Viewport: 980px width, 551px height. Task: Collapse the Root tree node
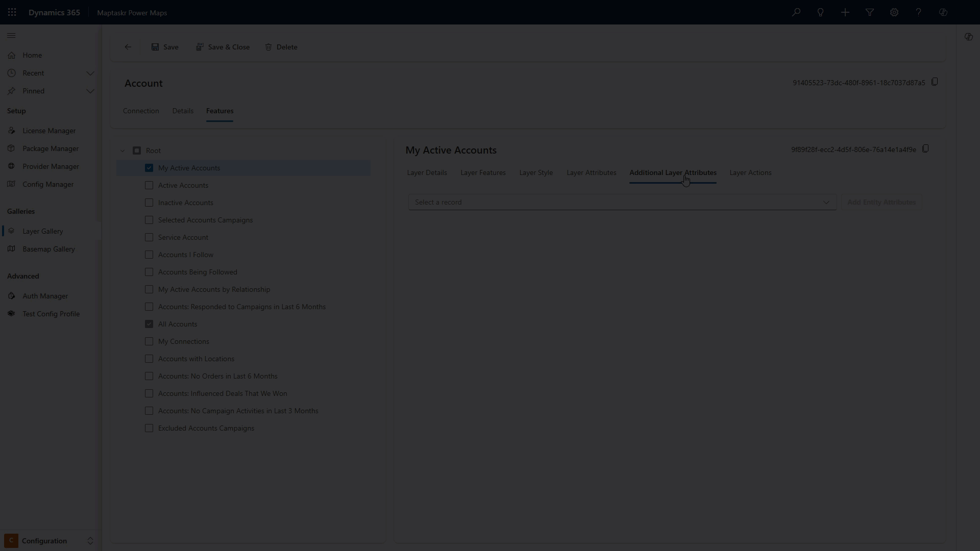pos(122,151)
